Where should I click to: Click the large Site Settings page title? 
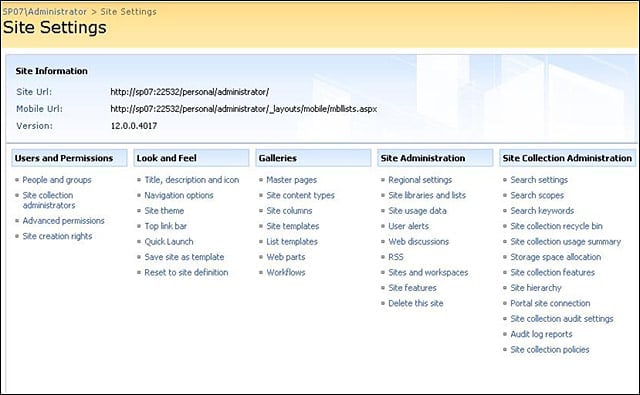click(54, 28)
